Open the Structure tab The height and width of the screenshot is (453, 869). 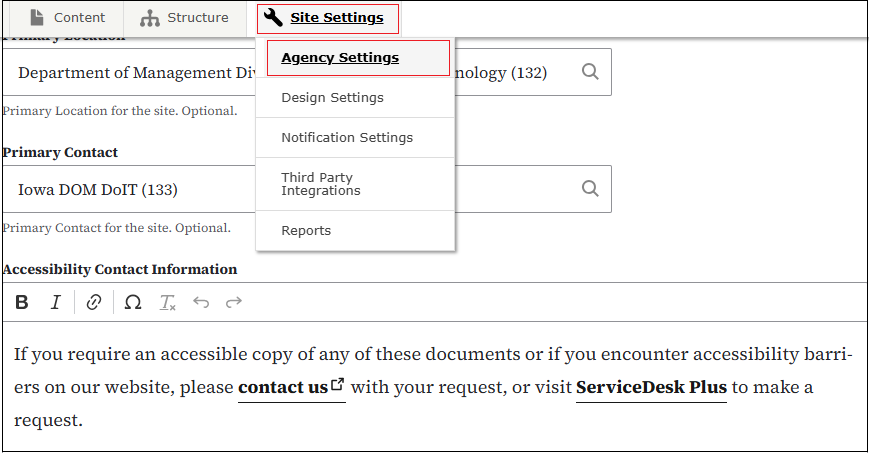[185, 18]
